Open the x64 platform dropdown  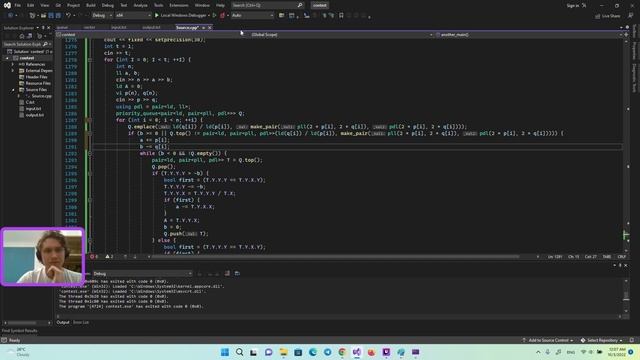pos(133,16)
